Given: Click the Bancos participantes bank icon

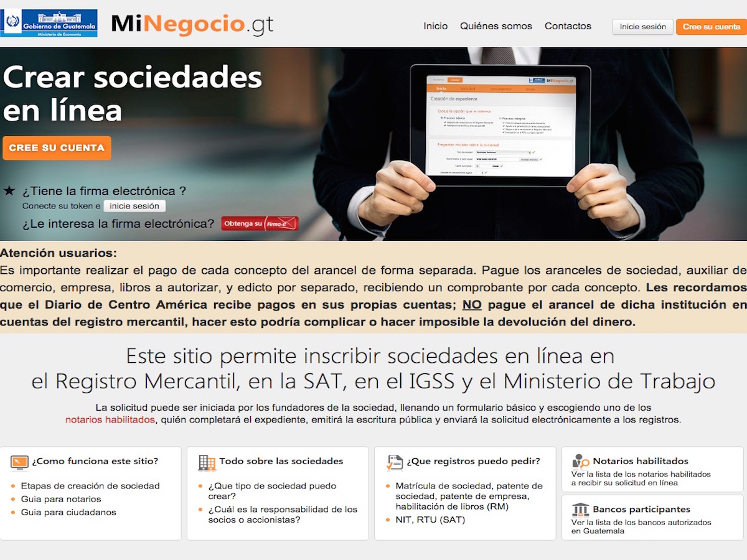Looking at the screenshot, I should (580, 510).
